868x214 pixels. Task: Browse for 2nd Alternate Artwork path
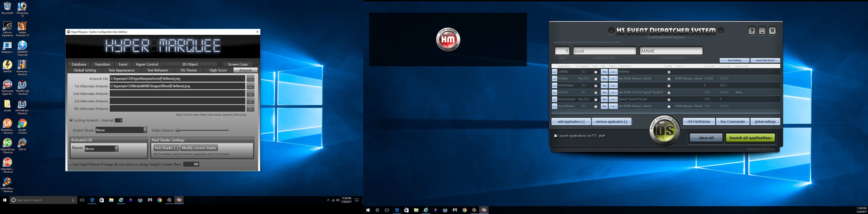(x=250, y=94)
